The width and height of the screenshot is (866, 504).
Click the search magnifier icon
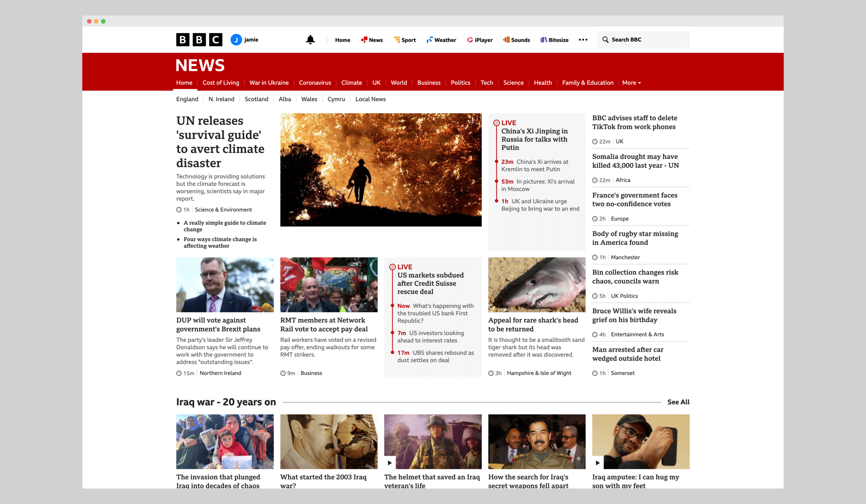click(x=605, y=40)
